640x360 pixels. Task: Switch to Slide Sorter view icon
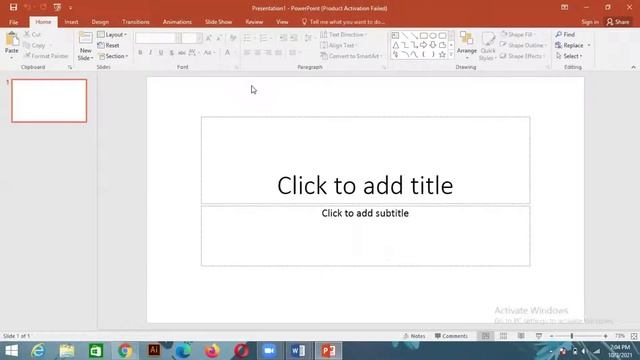[x=503, y=336]
